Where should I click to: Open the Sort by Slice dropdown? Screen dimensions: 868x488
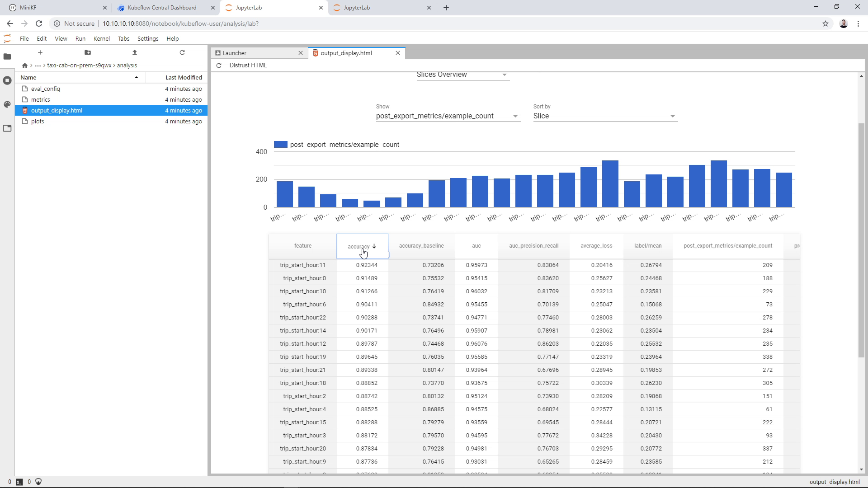pyautogui.click(x=605, y=116)
